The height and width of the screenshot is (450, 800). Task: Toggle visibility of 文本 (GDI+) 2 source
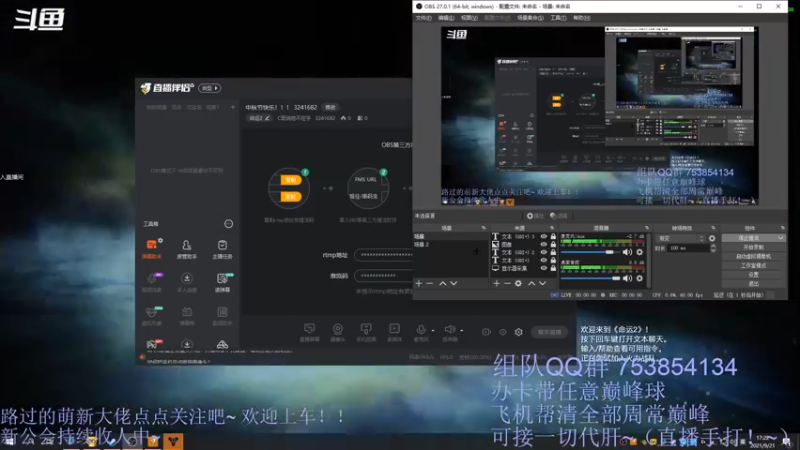click(x=544, y=252)
